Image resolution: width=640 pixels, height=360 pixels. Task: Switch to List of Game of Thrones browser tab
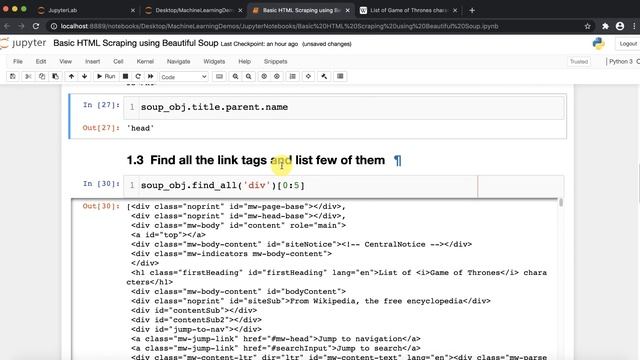tap(409, 11)
